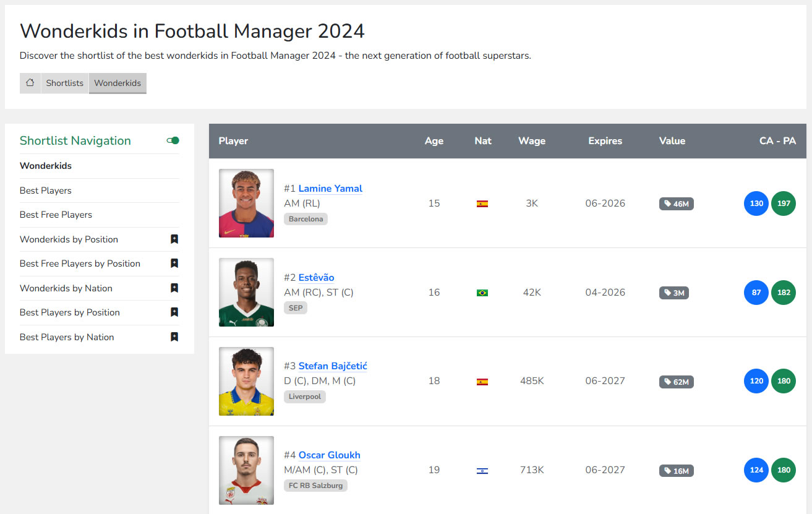Open the Shortlists breadcrumb item
812x514 pixels.
coord(65,83)
